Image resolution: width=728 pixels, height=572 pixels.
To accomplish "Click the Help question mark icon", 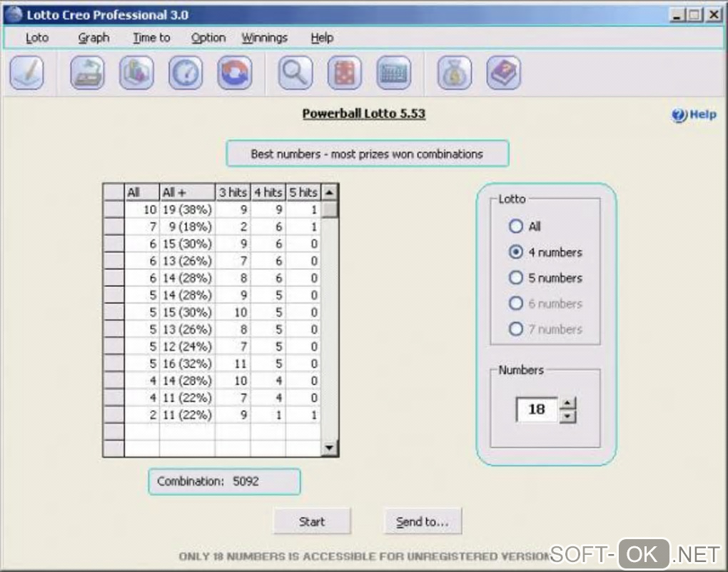I will [679, 115].
